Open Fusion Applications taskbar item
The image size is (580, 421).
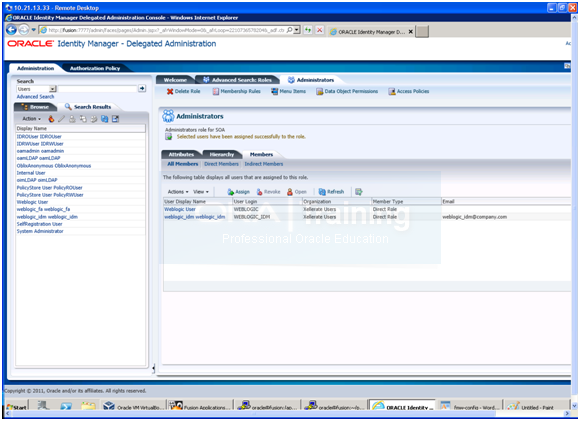(200, 407)
